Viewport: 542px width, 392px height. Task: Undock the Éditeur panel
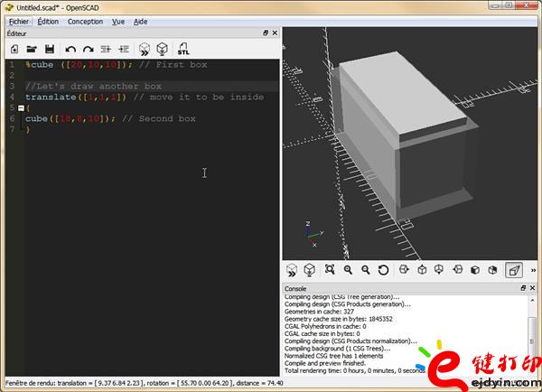(x=266, y=33)
